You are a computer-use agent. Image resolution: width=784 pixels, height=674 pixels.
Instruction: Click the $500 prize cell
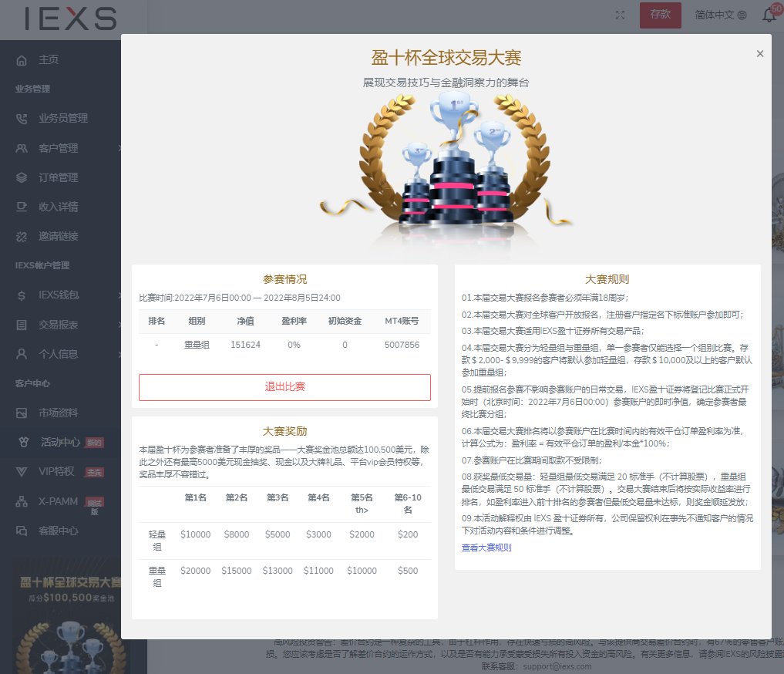pyautogui.click(x=408, y=571)
